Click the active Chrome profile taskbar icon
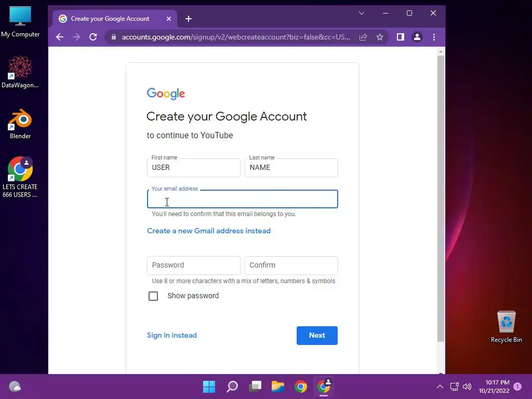 pyautogui.click(x=324, y=387)
